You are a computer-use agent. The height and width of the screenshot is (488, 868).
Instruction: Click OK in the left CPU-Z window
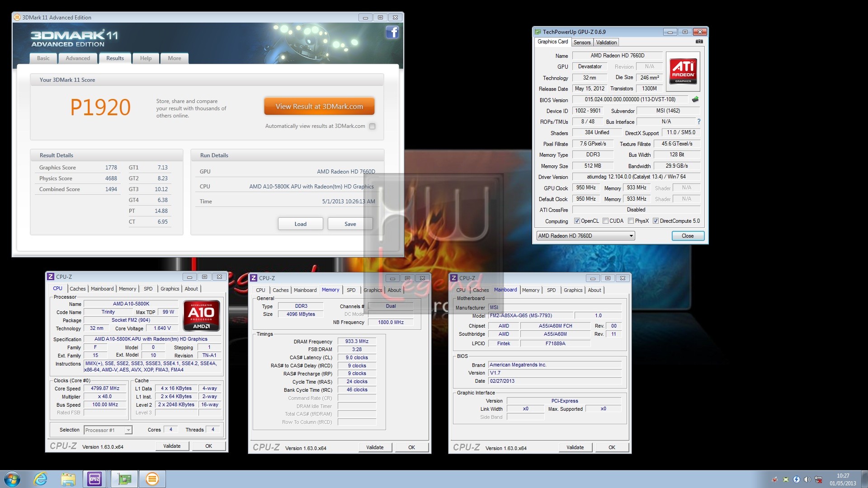tap(208, 446)
